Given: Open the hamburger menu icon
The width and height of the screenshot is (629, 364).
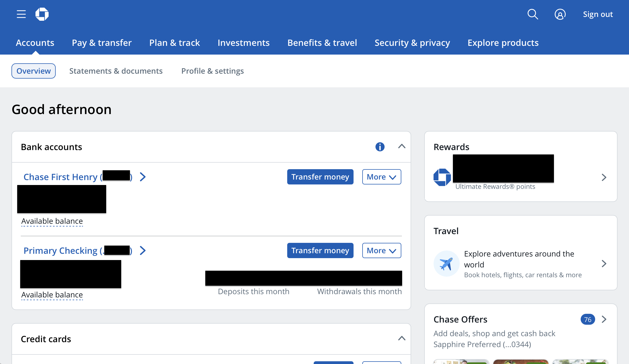Looking at the screenshot, I should pyautogui.click(x=21, y=14).
